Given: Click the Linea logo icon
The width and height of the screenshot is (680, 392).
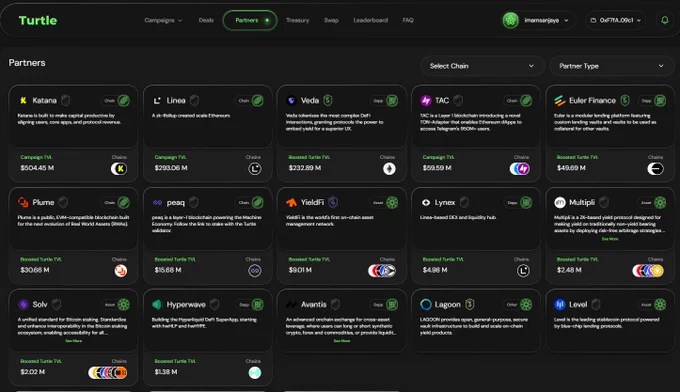Looking at the screenshot, I should click(x=157, y=101).
